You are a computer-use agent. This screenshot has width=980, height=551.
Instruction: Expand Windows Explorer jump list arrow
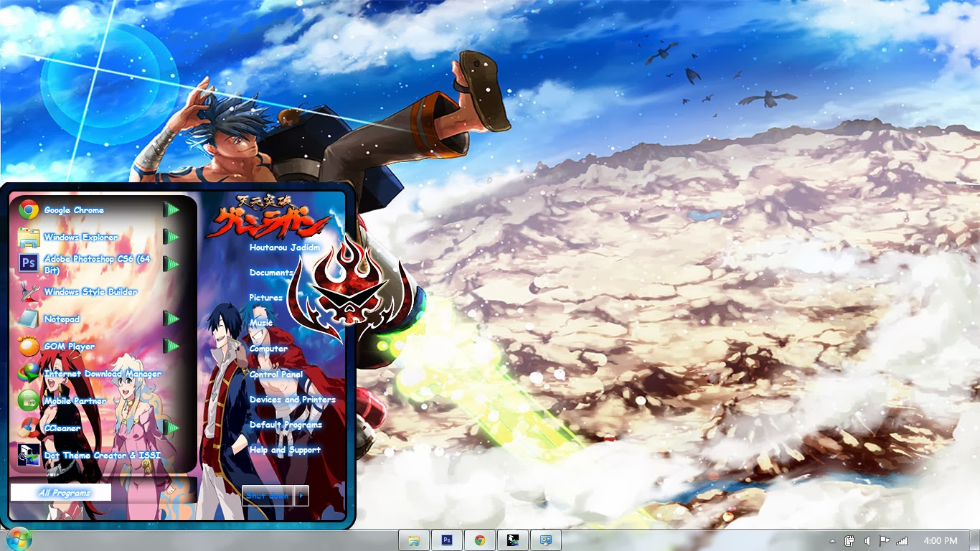point(171,237)
